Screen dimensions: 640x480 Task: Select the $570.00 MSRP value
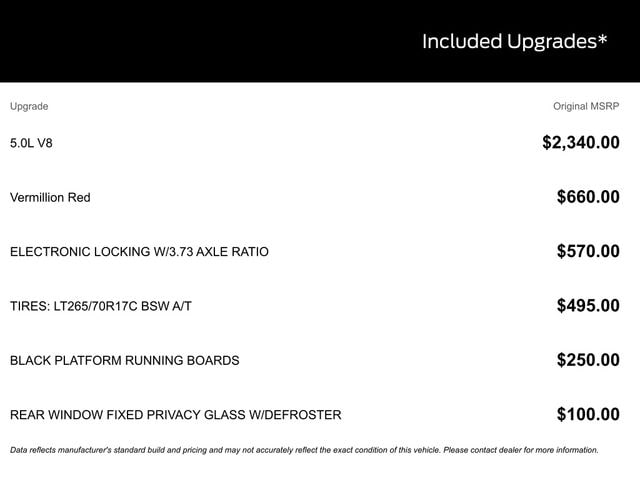tap(588, 252)
